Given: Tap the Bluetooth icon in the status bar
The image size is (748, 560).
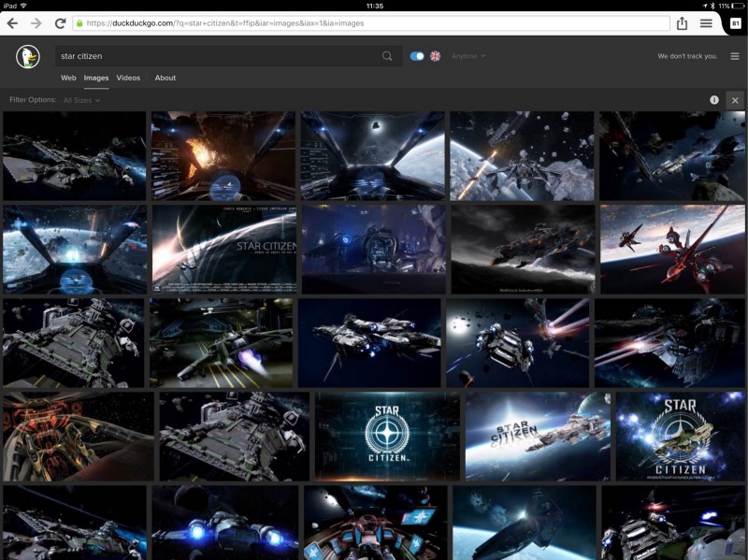Looking at the screenshot, I should point(712,6).
